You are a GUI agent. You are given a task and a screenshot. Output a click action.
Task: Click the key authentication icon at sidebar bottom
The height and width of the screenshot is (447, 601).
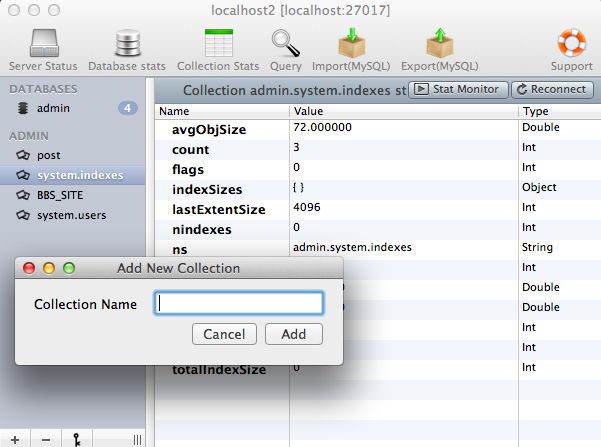[x=77, y=439]
